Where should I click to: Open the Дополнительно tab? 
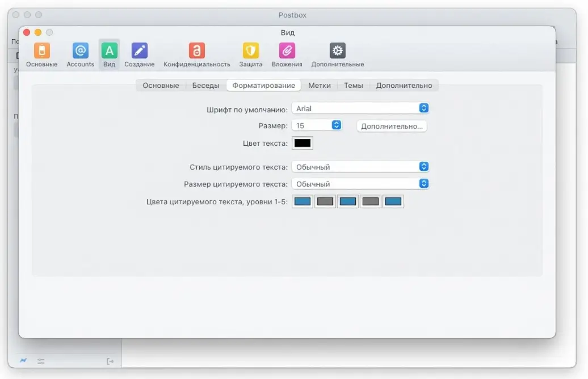click(x=404, y=86)
